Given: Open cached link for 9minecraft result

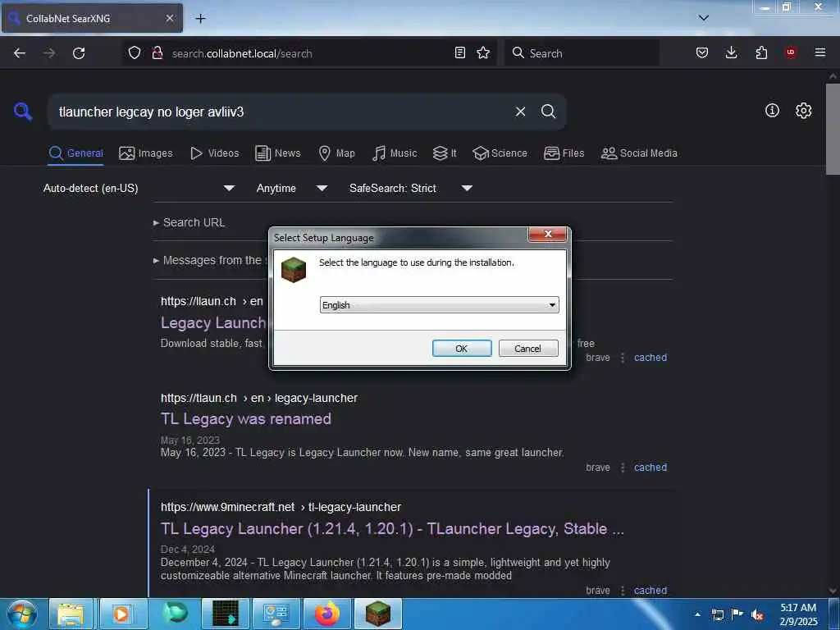Looking at the screenshot, I should (x=651, y=591).
